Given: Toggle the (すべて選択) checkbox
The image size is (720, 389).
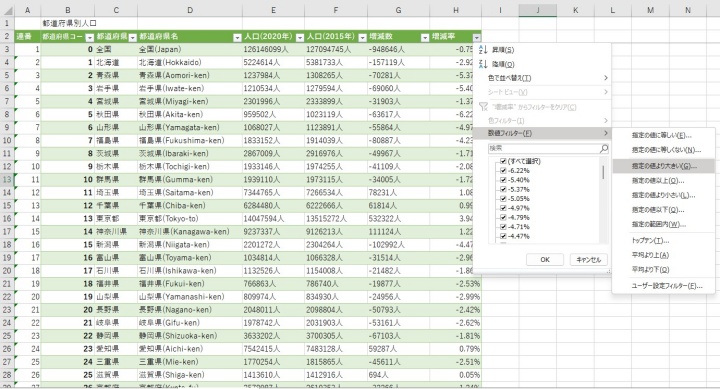Looking at the screenshot, I should click(503, 161).
